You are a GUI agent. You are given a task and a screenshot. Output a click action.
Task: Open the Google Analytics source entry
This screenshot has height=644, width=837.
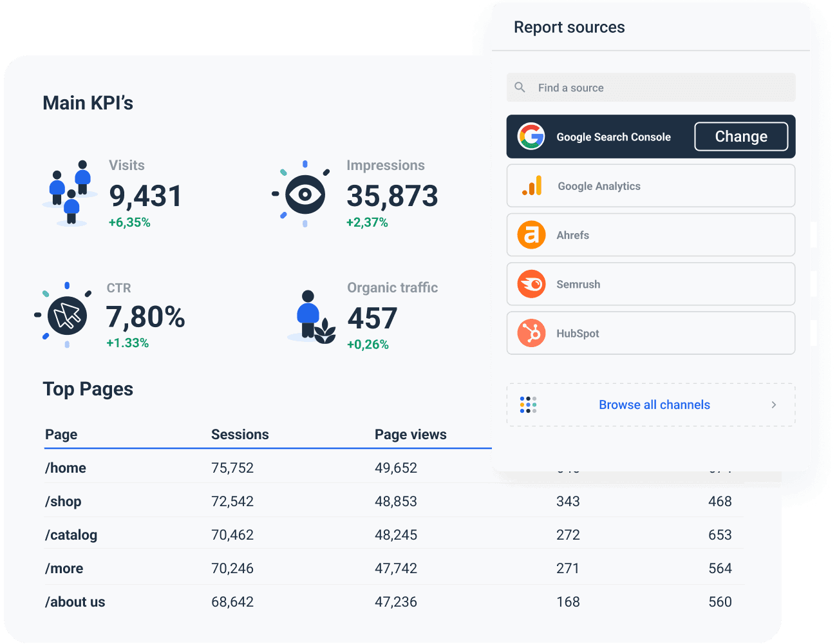click(650, 185)
